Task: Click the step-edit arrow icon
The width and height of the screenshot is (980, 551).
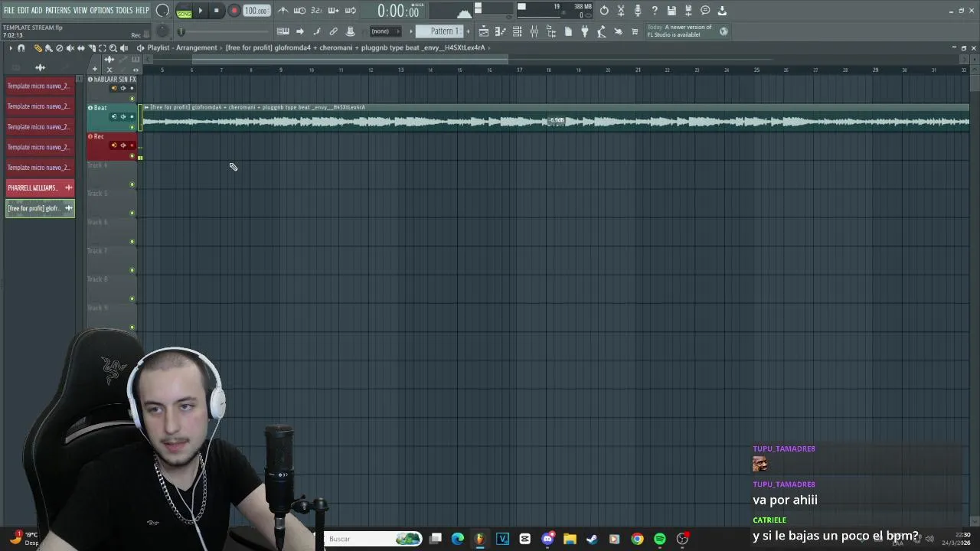Action: click(x=300, y=31)
